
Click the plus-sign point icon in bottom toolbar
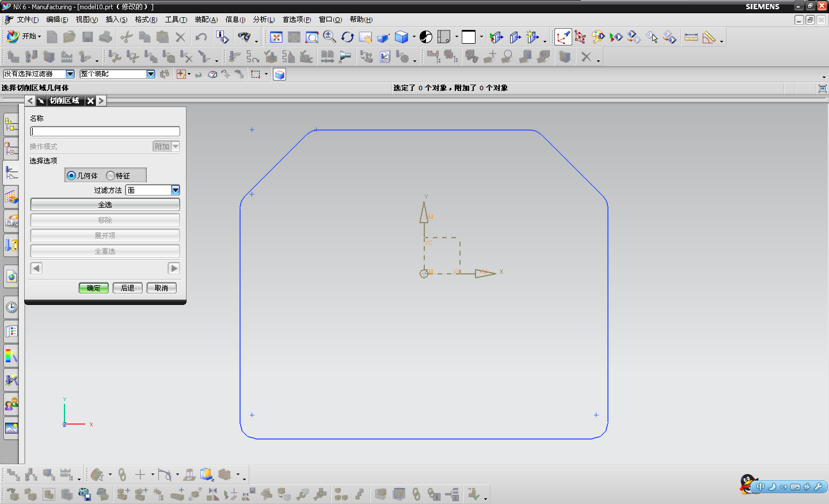140,475
